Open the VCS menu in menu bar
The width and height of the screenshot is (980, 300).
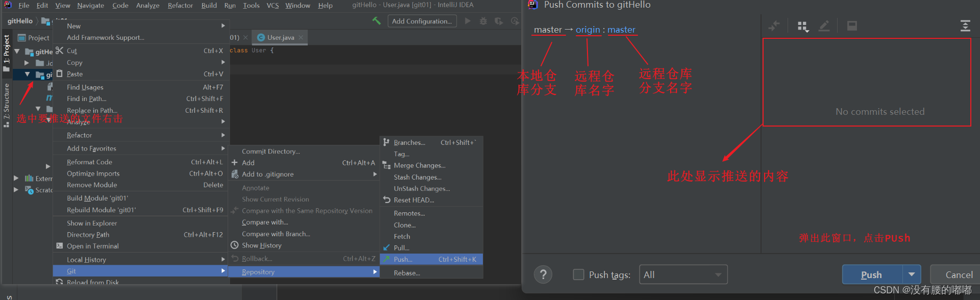tap(273, 5)
